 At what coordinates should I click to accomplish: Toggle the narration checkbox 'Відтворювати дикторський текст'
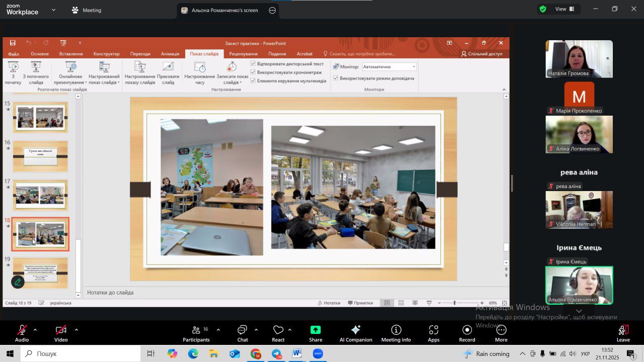click(253, 64)
